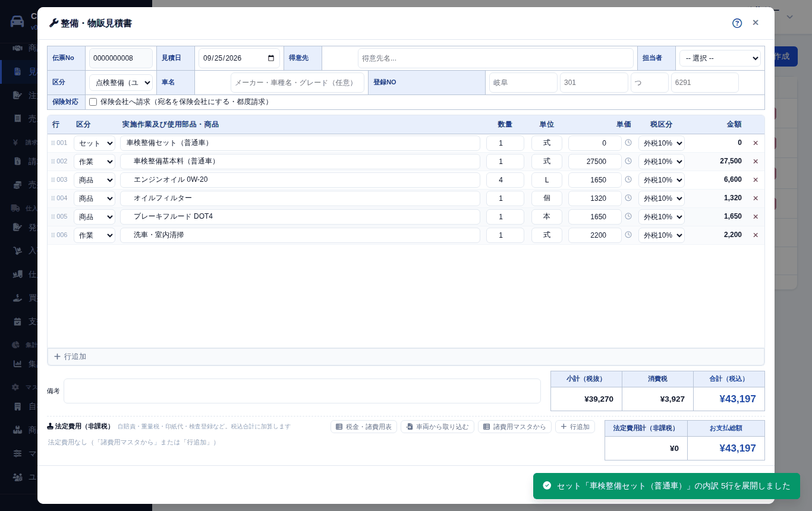812x511 pixels.
Task: Open price history clock for オイルフィルター
Action: pos(628,198)
